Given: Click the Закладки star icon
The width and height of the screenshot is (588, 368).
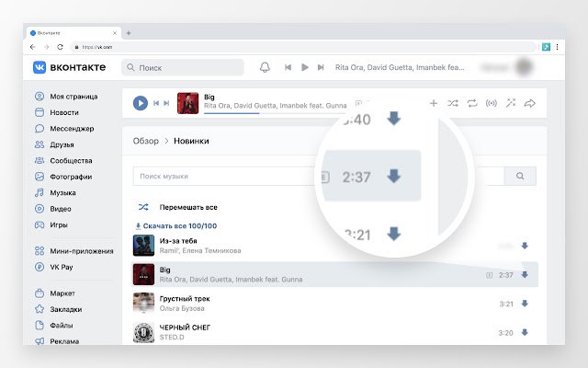Looking at the screenshot, I should tap(39, 309).
